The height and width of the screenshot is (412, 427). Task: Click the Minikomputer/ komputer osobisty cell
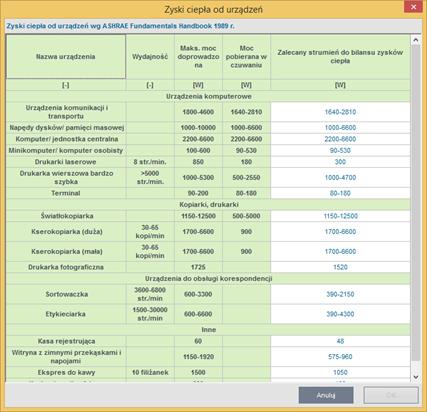pyautogui.click(x=66, y=150)
